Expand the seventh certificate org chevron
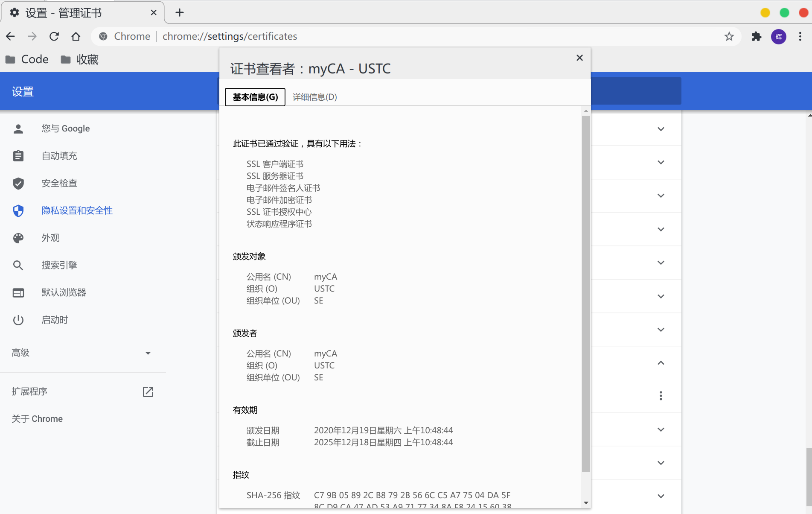The width and height of the screenshot is (812, 514). pos(661,330)
